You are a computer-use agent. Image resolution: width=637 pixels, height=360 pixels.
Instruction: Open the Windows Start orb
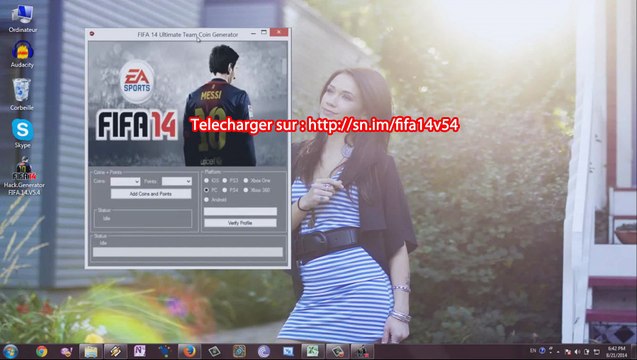(11, 351)
